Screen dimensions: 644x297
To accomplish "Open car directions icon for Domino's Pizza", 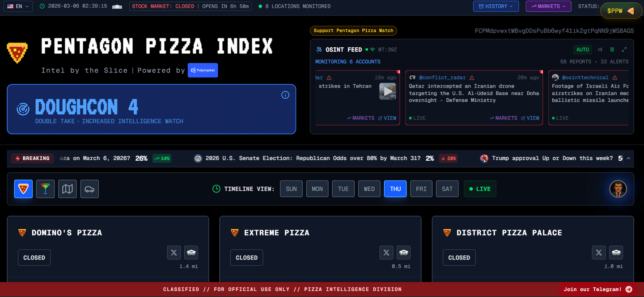I will 191,252.
